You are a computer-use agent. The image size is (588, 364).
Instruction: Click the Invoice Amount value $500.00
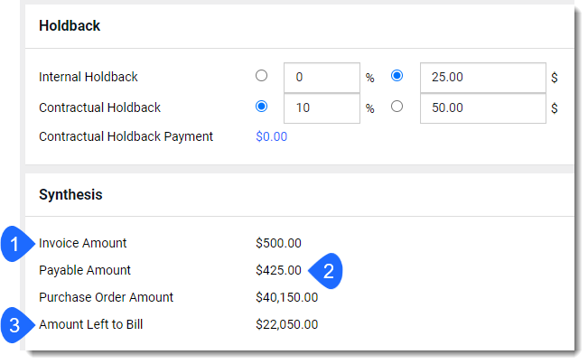(278, 243)
